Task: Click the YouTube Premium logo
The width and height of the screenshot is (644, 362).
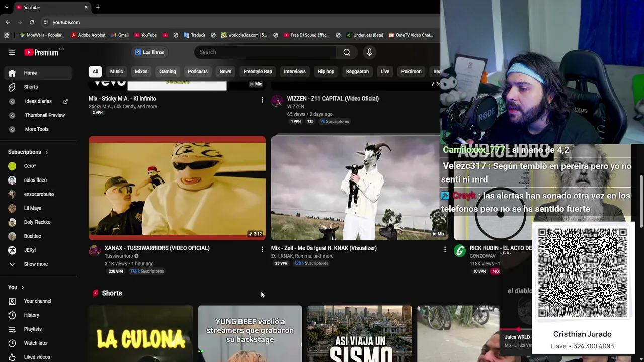Action: 41,52
